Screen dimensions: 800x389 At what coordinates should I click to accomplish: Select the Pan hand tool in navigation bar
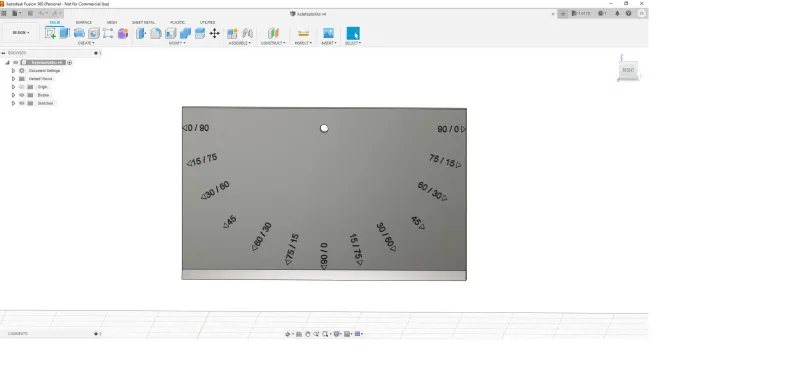coord(308,334)
